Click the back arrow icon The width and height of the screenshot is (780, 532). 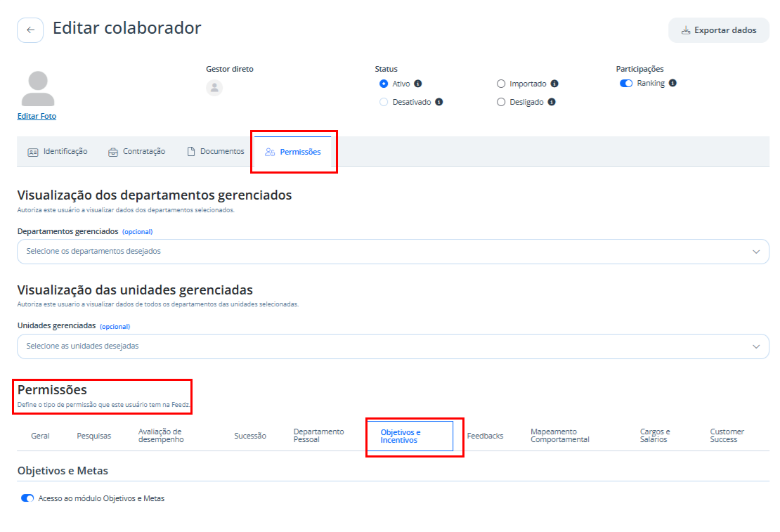(30, 30)
